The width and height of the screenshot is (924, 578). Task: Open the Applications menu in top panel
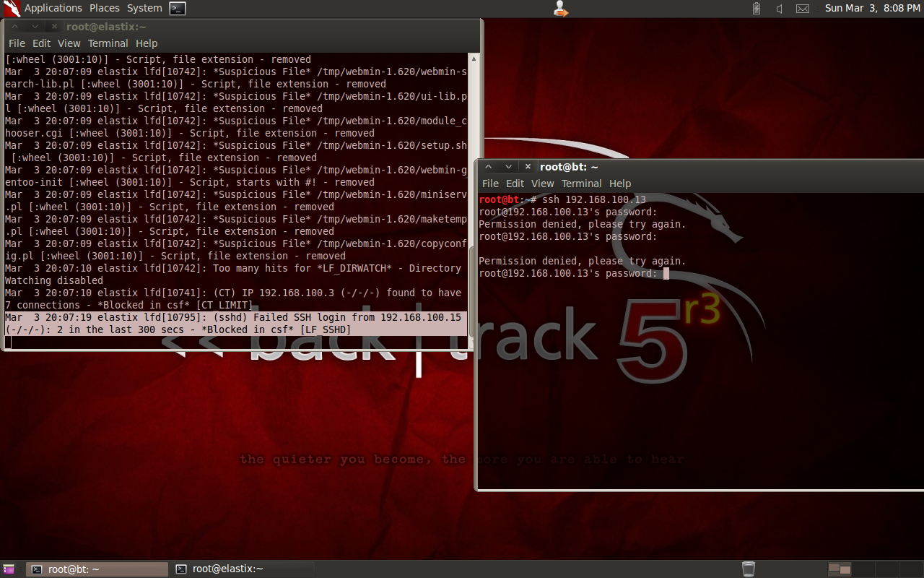click(53, 8)
